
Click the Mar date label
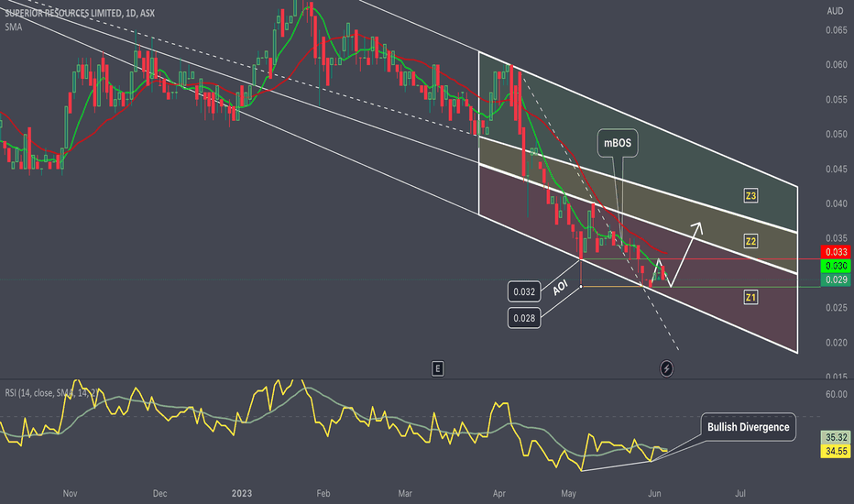(x=405, y=494)
